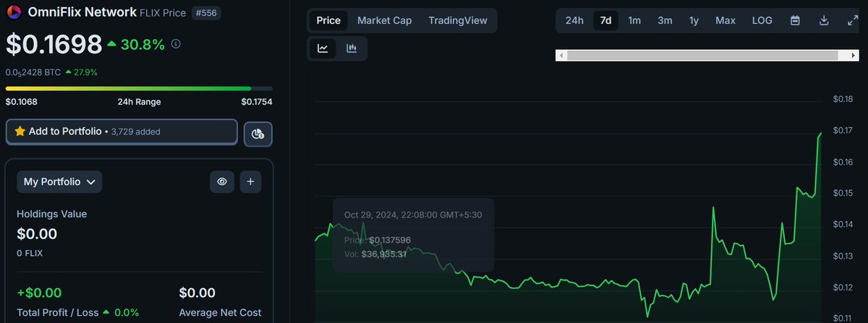
Task: Click the $0.11 y-axis label
Action: click(x=843, y=318)
